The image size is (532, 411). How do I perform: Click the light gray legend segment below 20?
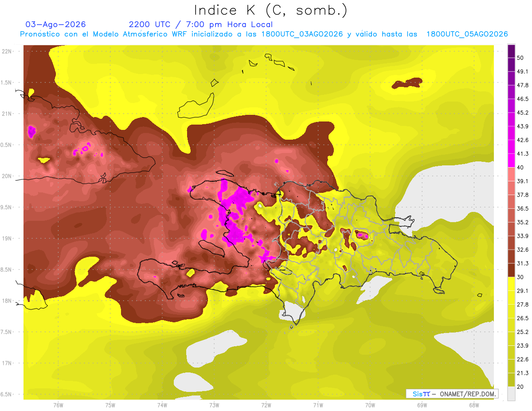[x=511, y=393]
